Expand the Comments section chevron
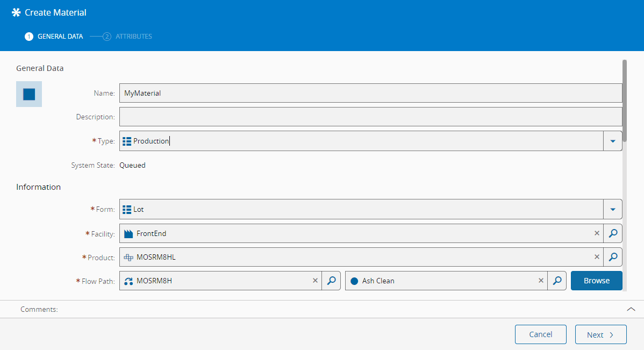Screen dimensions: 644x350 pos(631,309)
